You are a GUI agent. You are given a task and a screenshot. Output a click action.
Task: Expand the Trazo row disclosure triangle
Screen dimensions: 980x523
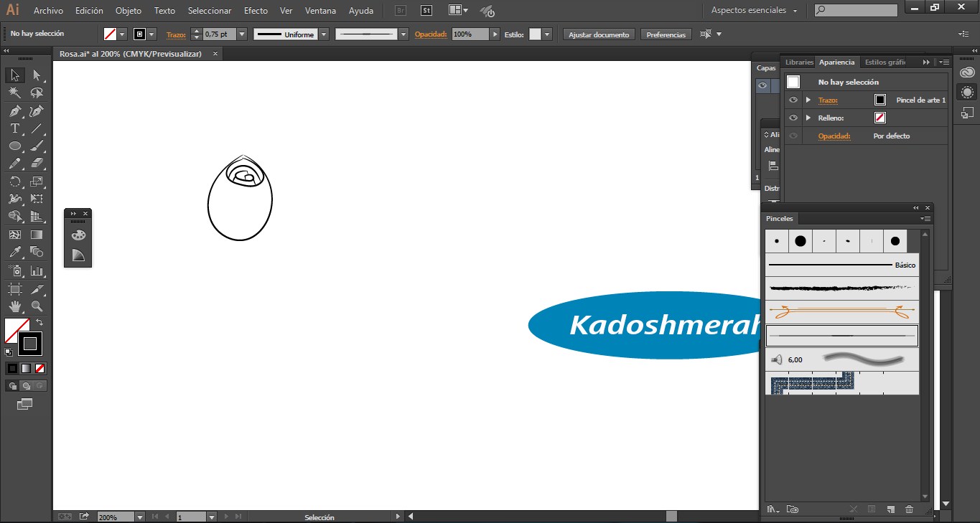(808, 100)
